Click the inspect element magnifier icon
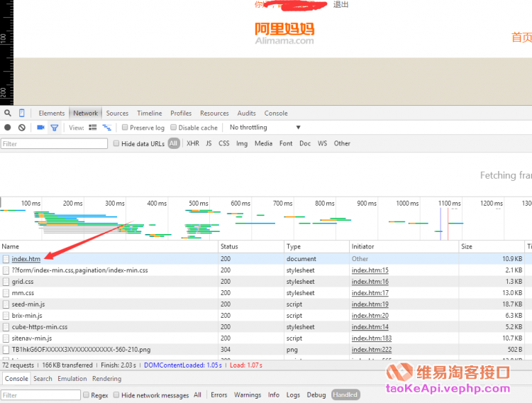Viewport: 532px width, 403px height. click(8, 114)
